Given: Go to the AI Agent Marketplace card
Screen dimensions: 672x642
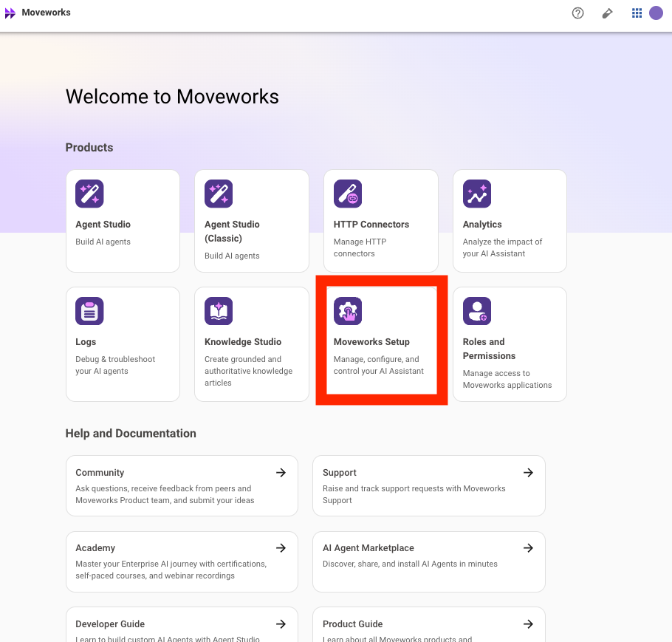Looking at the screenshot, I should coord(428,561).
